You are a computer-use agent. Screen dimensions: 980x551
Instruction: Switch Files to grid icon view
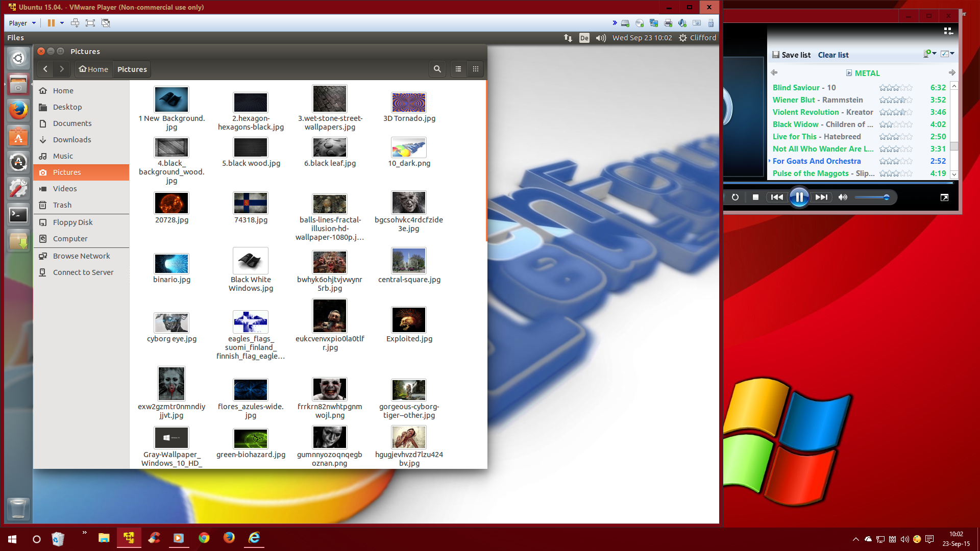(476, 69)
